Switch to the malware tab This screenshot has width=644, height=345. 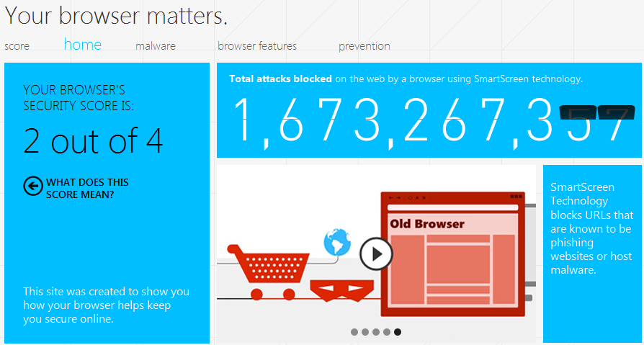click(156, 46)
